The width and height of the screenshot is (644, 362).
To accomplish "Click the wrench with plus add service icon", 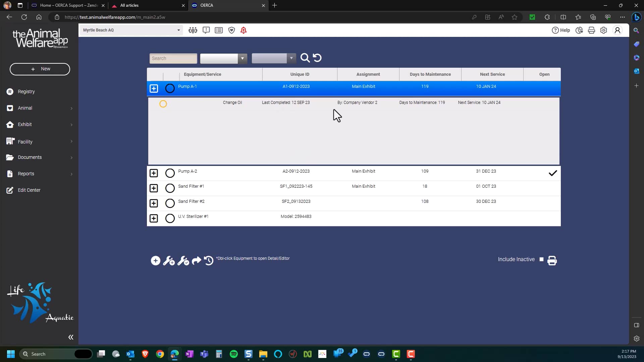I will tap(169, 261).
